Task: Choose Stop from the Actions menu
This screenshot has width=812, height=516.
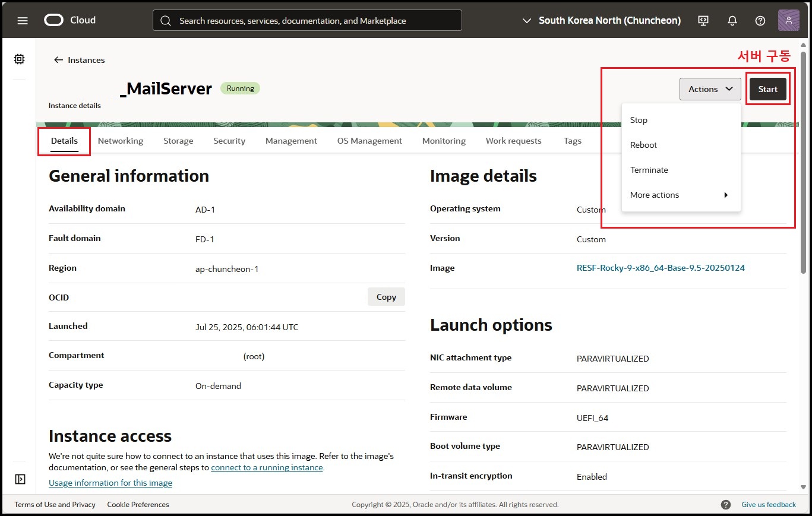Action: pyautogui.click(x=681, y=120)
